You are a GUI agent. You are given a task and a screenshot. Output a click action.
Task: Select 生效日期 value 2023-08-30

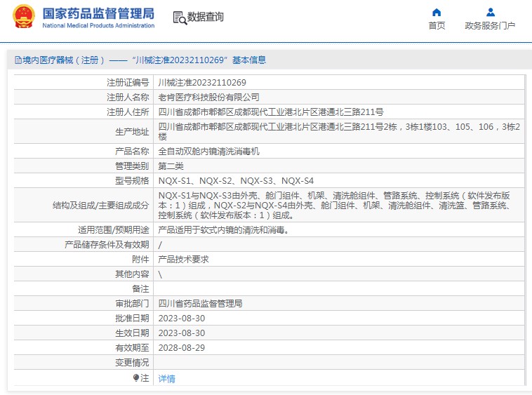click(x=182, y=333)
